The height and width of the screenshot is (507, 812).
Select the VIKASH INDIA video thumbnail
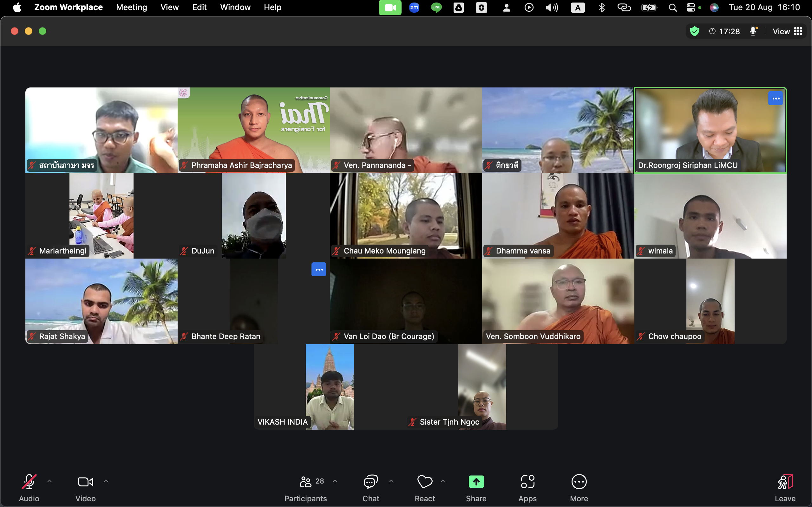[x=330, y=387]
